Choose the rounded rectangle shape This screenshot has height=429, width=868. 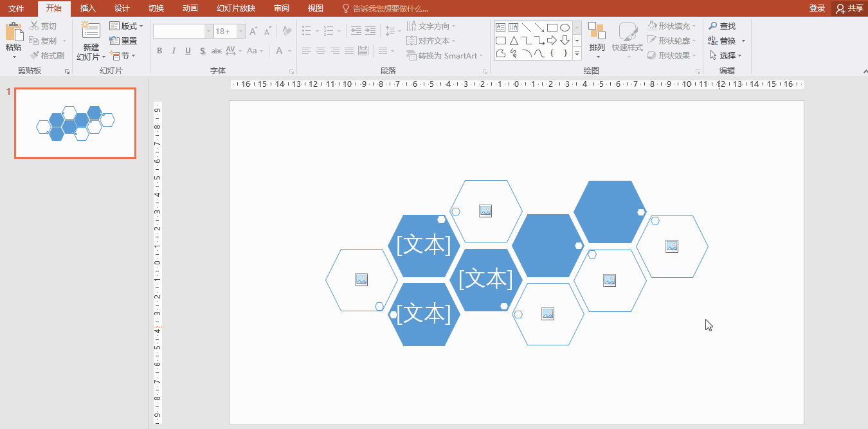click(x=500, y=41)
